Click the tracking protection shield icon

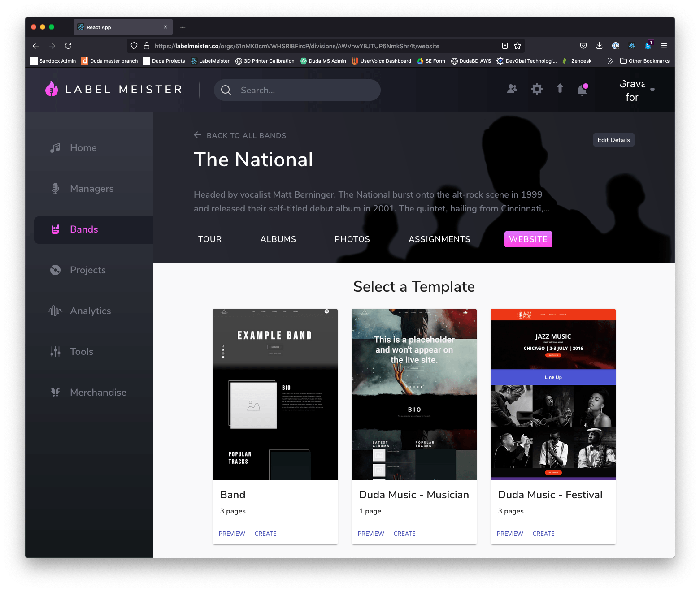click(134, 46)
